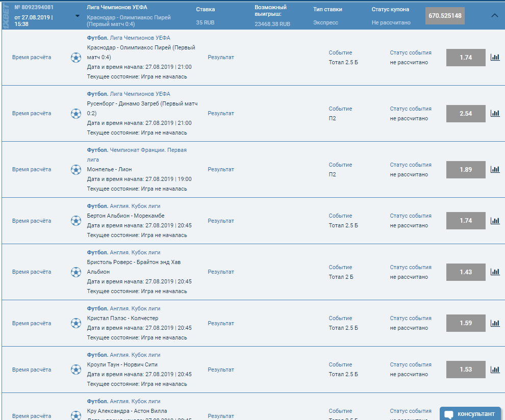Collapse the coupon with top-right chevron
The image size is (505, 420).
pyautogui.click(x=494, y=15)
